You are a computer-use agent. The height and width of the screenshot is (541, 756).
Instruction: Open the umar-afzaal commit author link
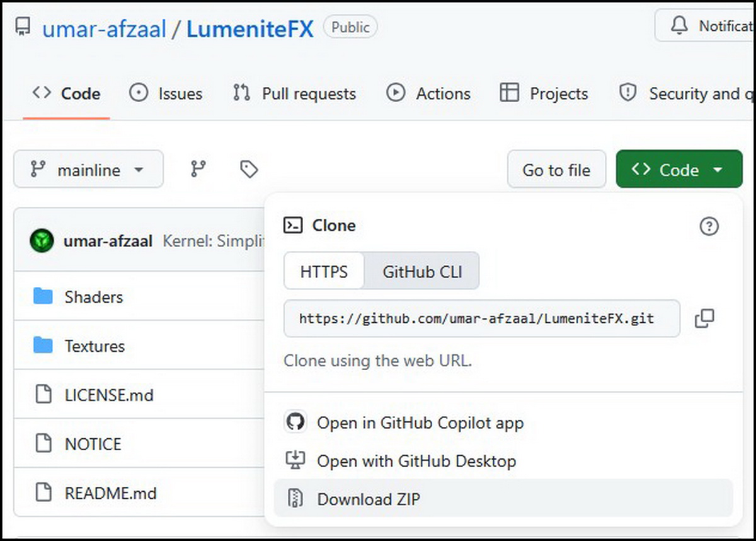point(108,241)
